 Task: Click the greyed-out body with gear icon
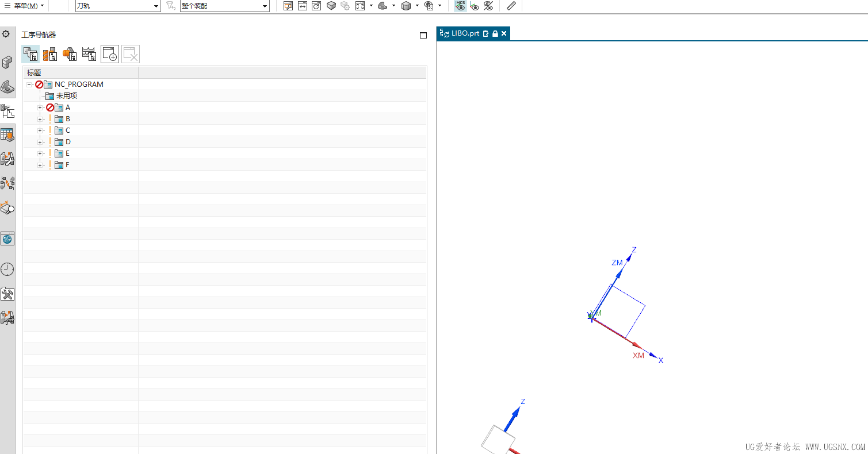click(345, 6)
